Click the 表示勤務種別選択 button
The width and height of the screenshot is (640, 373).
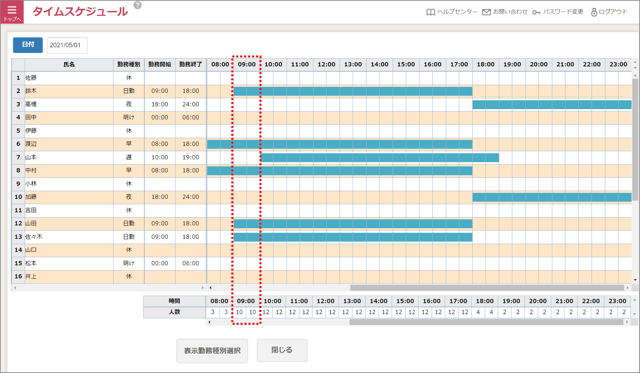point(212,351)
